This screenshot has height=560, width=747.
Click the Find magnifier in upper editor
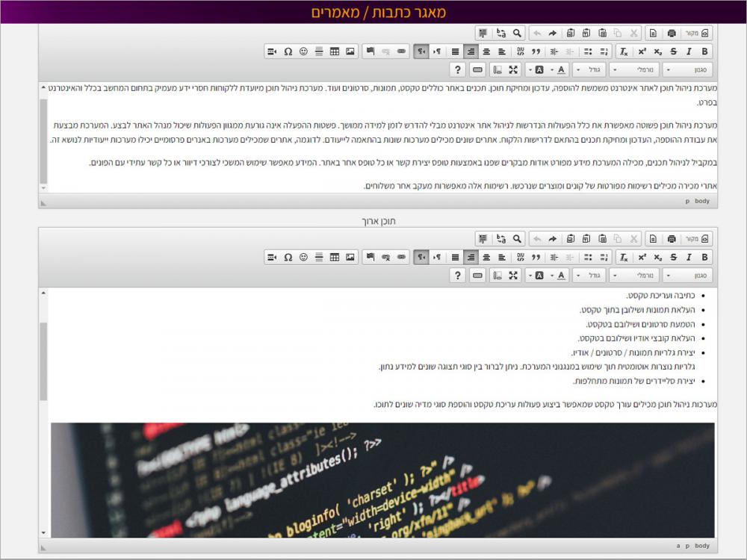pos(516,33)
